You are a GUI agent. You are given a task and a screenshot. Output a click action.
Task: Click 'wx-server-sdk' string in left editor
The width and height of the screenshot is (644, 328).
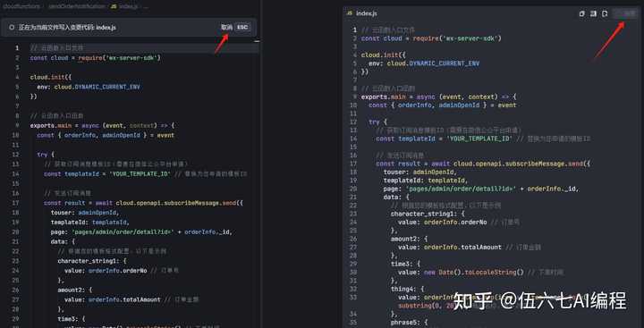coord(131,58)
